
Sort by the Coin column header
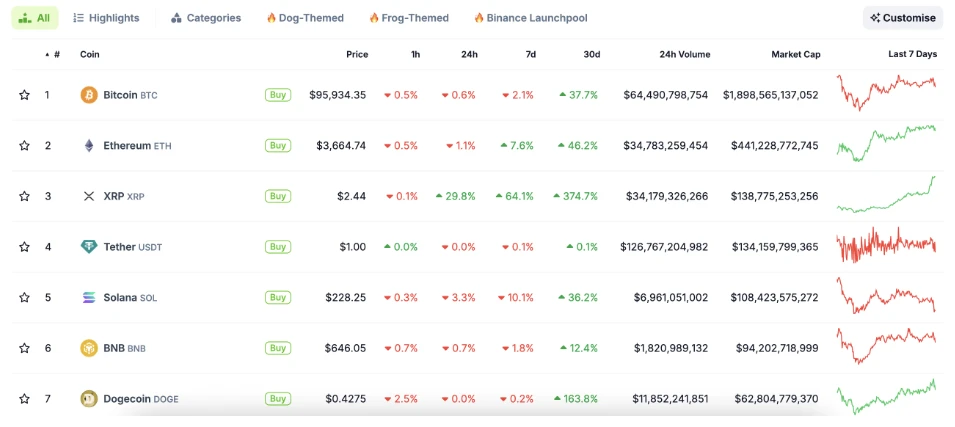pos(90,54)
